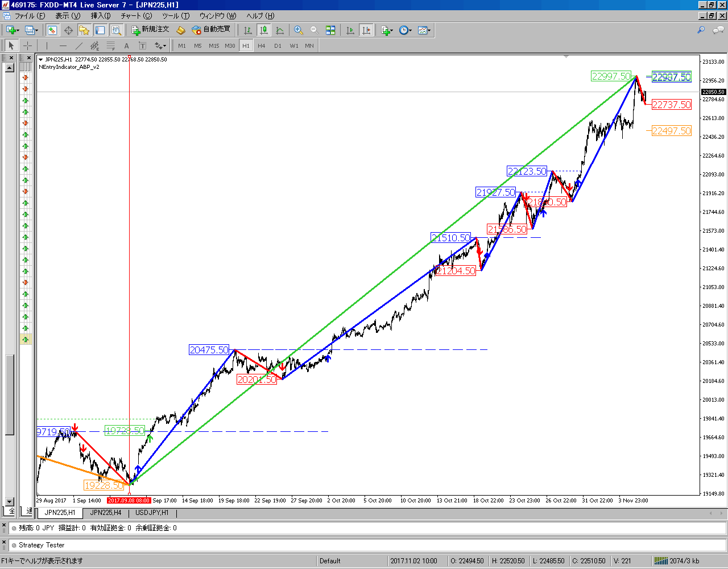Click left panel scroll up arrow
Screen dimensions: 728x569
coord(9,68)
